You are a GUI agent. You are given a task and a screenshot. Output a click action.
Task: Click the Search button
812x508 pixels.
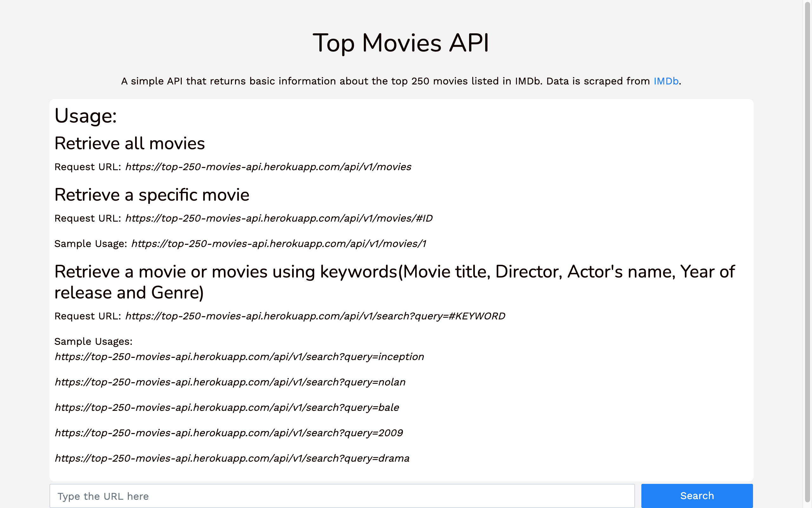[697, 496]
